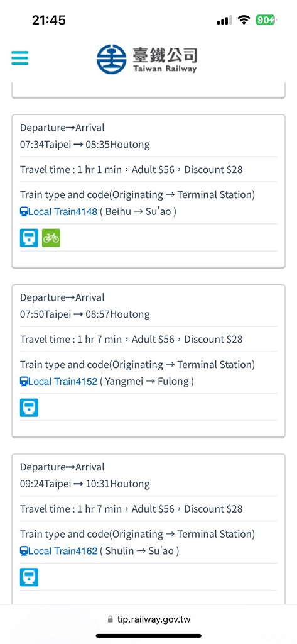The image size is (297, 644).
Task: Open the hamburger navigation menu
Action: coord(19,58)
